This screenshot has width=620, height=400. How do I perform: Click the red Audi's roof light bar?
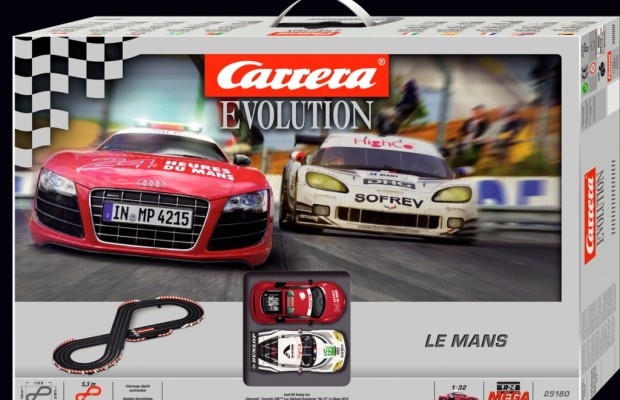(x=167, y=126)
